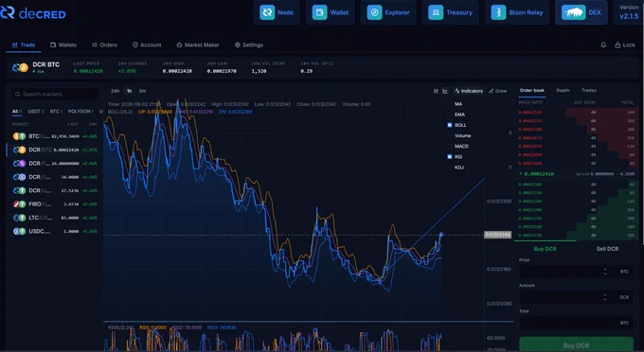Viewport: 644px width, 352px height.
Task: Click the Lock padlock icon
Action: click(x=617, y=44)
